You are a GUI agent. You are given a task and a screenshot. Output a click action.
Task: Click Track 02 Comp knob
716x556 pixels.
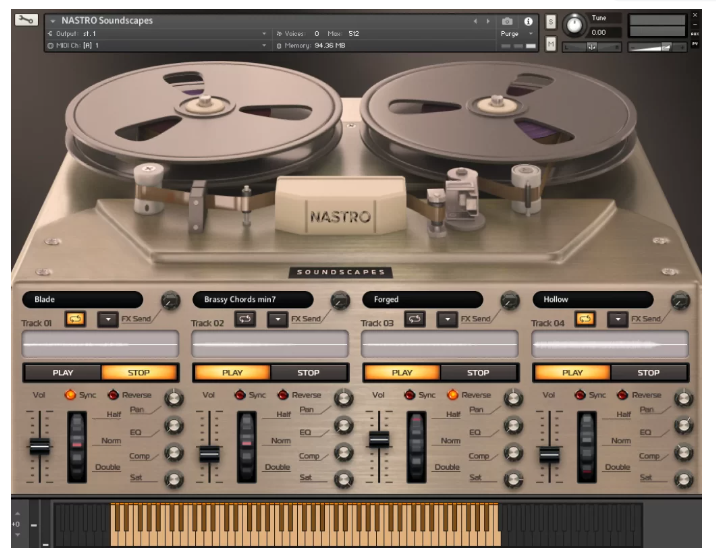coord(344,452)
